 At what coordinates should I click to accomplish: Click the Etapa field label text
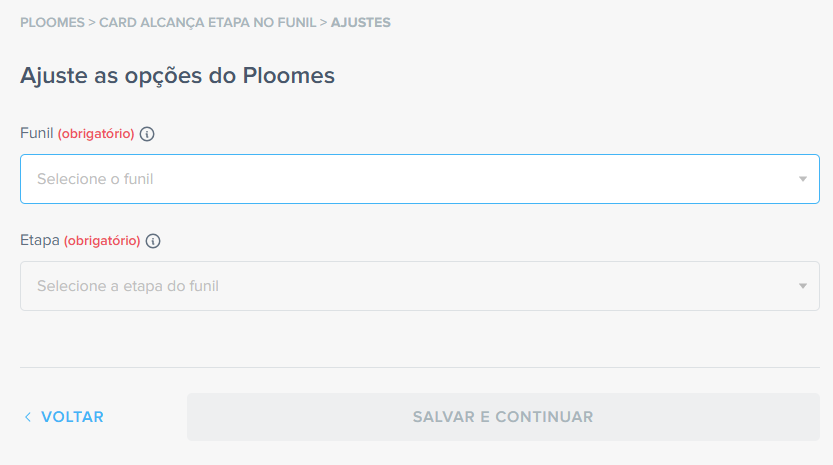39,241
